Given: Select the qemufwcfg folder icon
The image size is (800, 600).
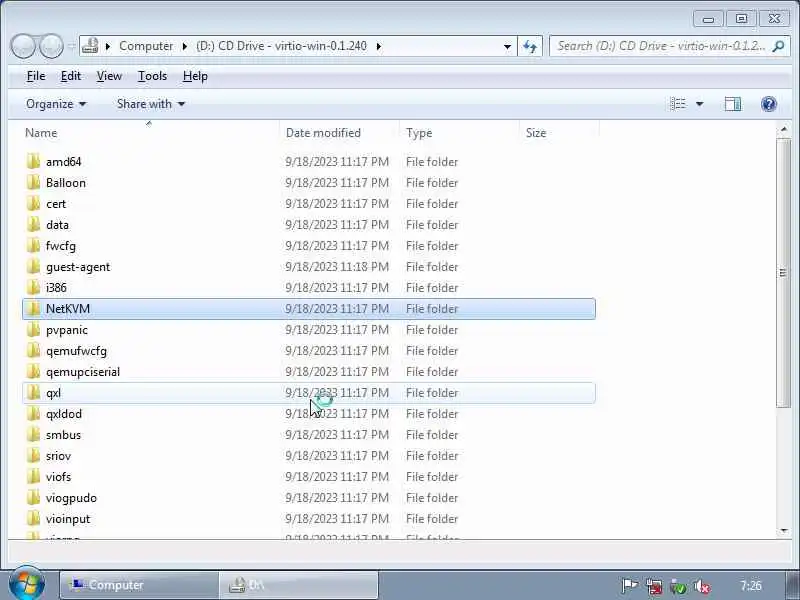Looking at the screenshot, I should (33, 351).
